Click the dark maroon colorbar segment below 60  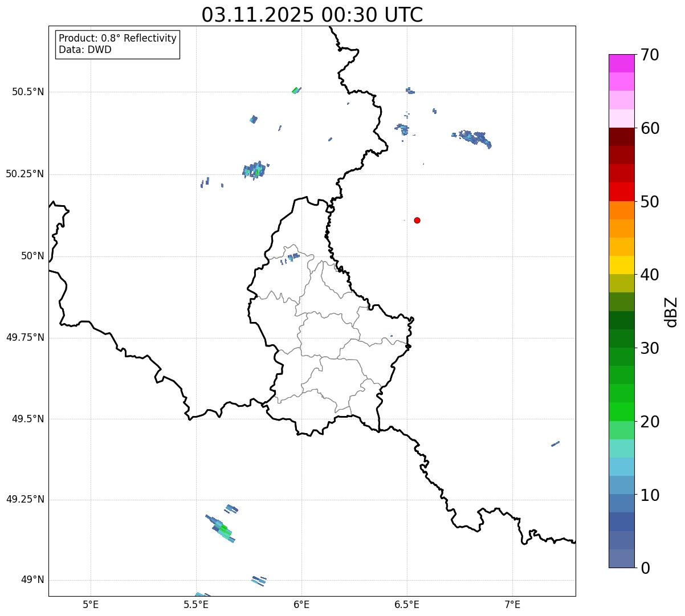point(621,137)
